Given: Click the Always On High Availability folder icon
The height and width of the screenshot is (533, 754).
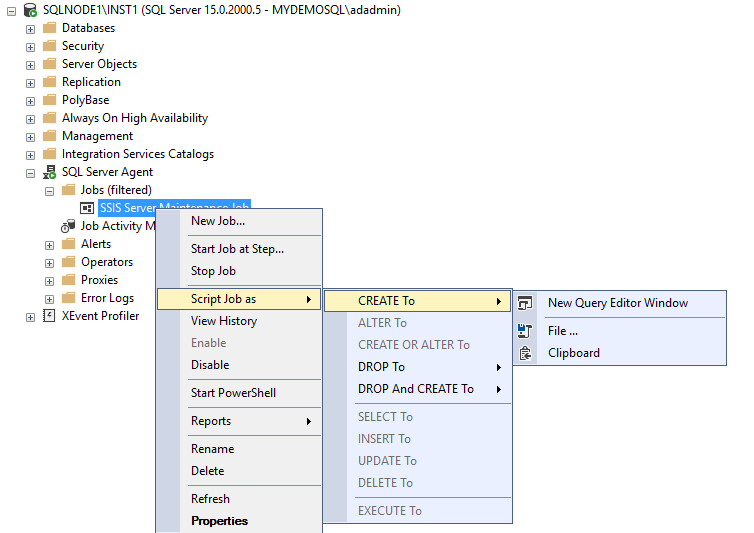Looking at the screenshot, I should [50, 118].
